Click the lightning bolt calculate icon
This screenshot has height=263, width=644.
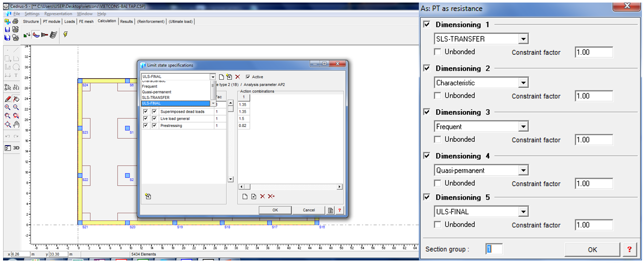point(65,35)
